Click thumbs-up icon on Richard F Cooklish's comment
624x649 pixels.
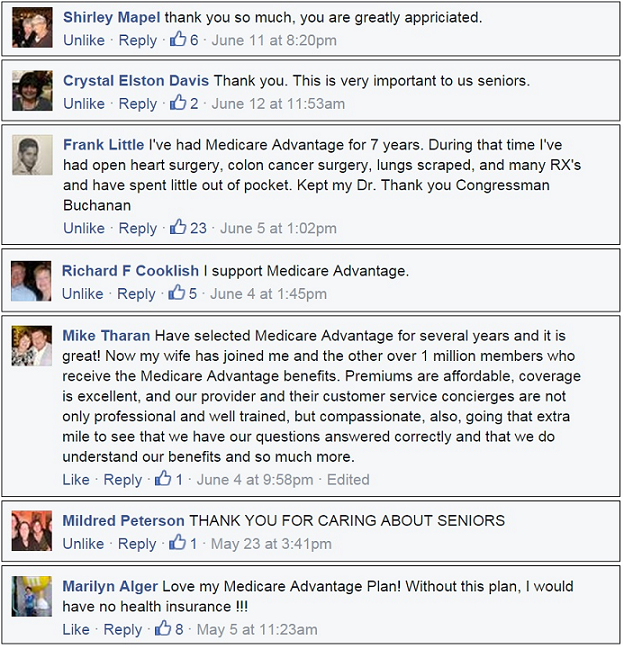(x=177, y=293)
